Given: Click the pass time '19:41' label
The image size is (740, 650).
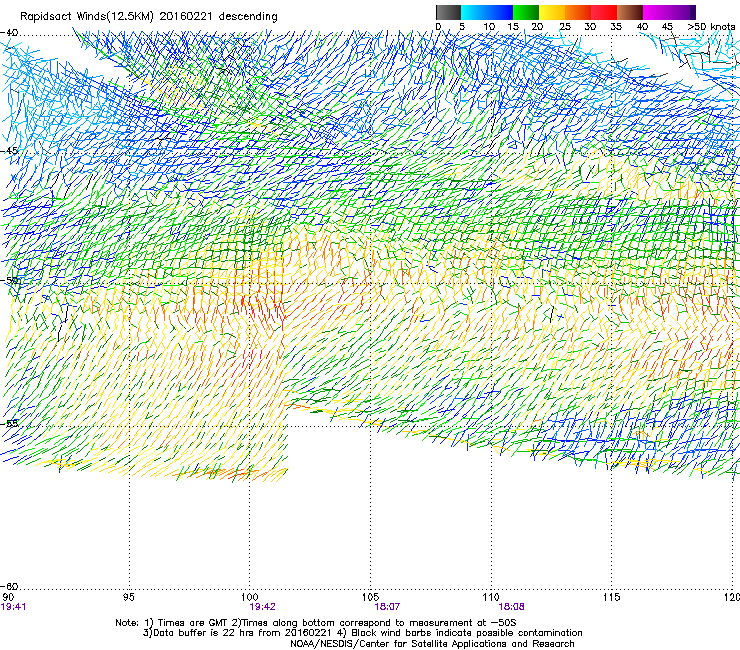Looking at the screenshot, I should [x=13, y=607].
